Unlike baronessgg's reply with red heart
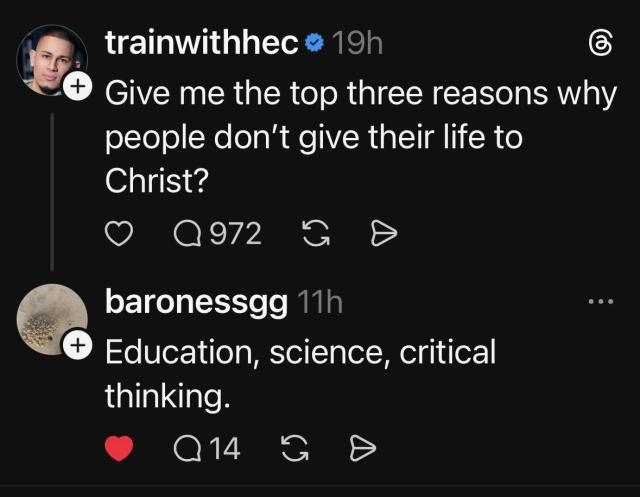The height and width of the screenshot is (497, 640). click(119, 450)
